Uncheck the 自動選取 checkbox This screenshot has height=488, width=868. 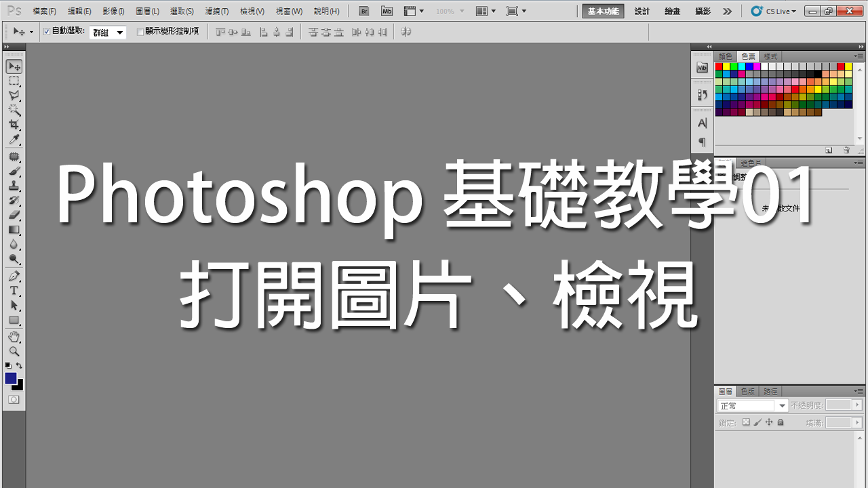(47, 31)
